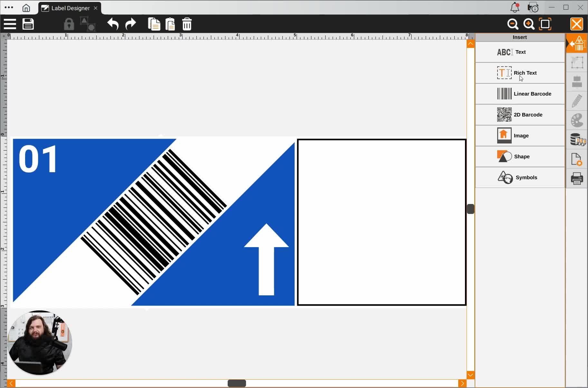Open the size and position sidebar tab

coord(577,62)
